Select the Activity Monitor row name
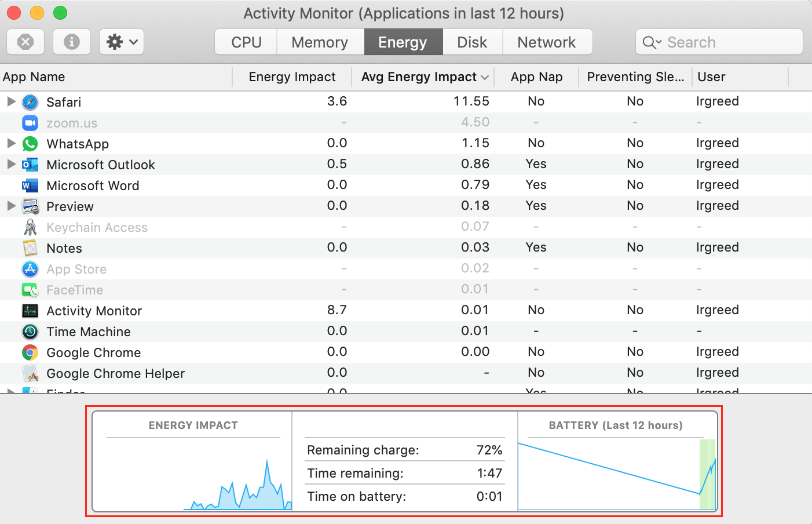This screenshot has width=812, height=524. (x=94, y=311)
